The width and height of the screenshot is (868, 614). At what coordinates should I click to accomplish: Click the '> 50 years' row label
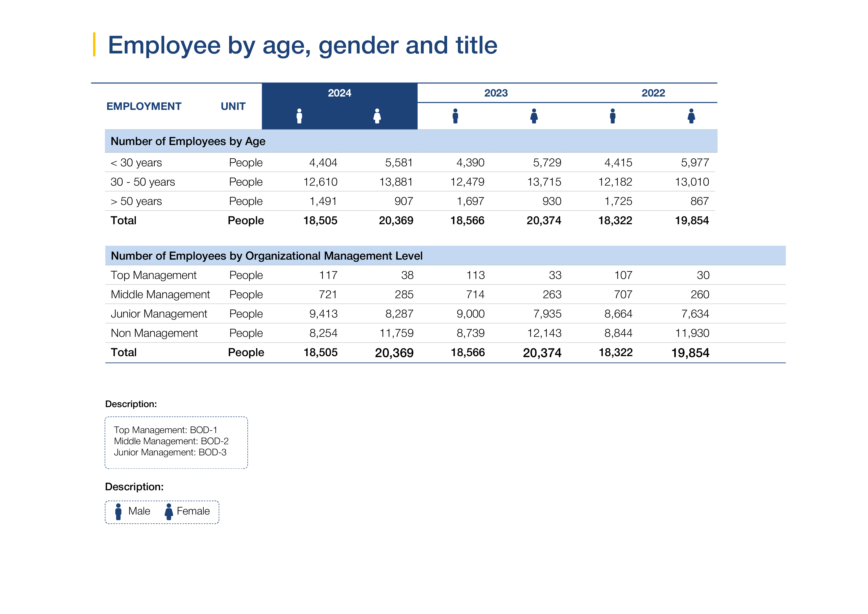coord(136,201)
